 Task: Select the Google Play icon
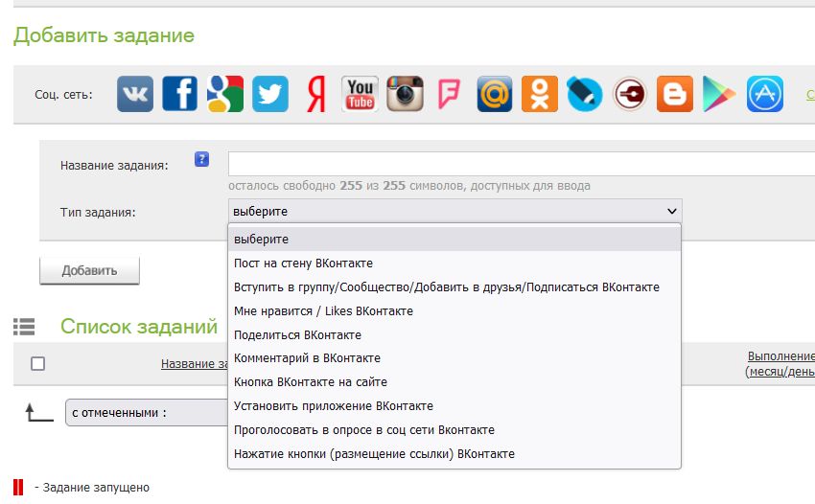pos(719,94)
